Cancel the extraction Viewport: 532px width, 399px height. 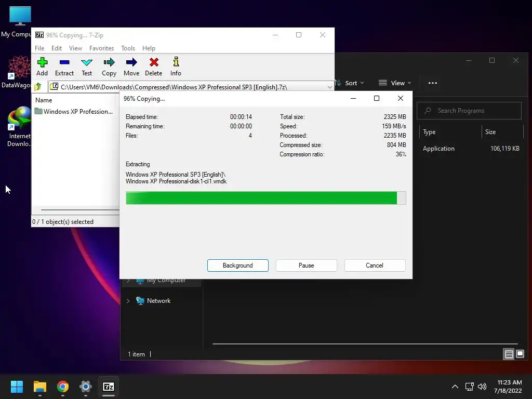click(x=375, y=265)
